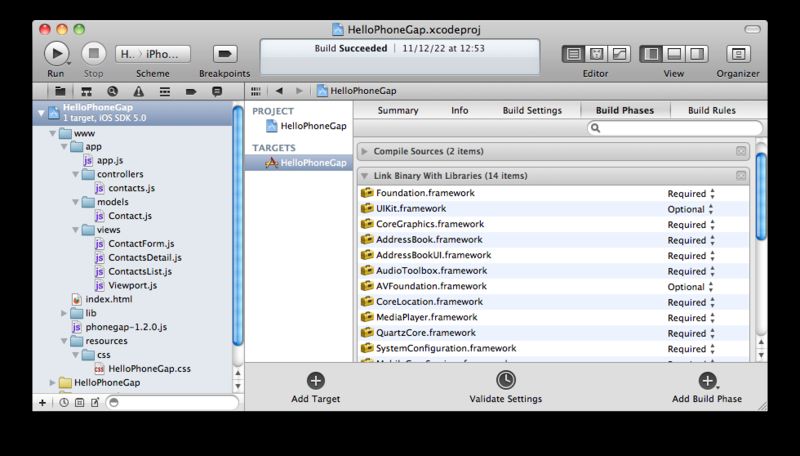Collapse the controllers folder

pyautogui.click(x=76, y=174)
